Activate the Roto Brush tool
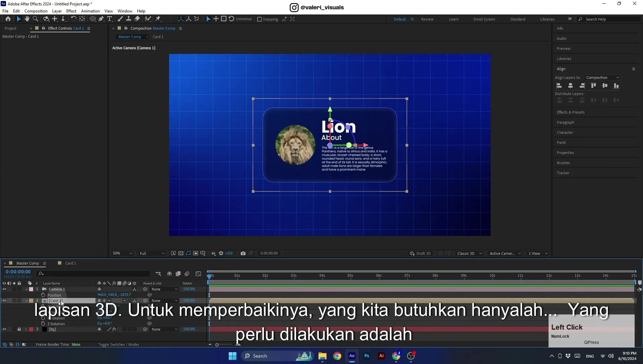Screen dimensions: 643x364 pyautogui.click(x=148, y=19)
